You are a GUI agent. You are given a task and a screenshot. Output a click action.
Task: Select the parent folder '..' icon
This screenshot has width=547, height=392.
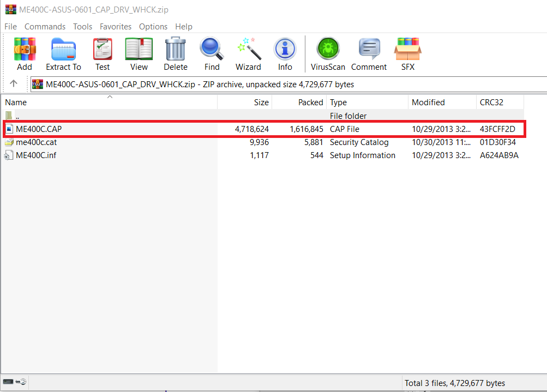coord(9,116)
